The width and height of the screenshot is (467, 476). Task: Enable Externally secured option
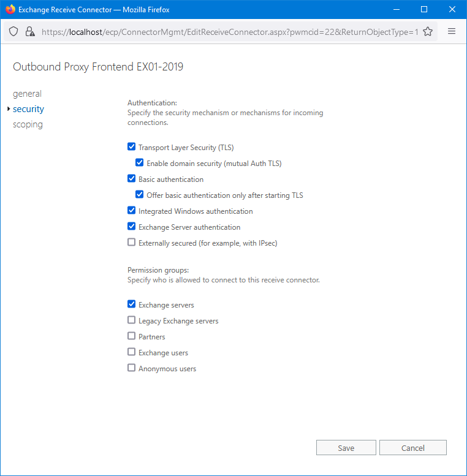point(131,243)
